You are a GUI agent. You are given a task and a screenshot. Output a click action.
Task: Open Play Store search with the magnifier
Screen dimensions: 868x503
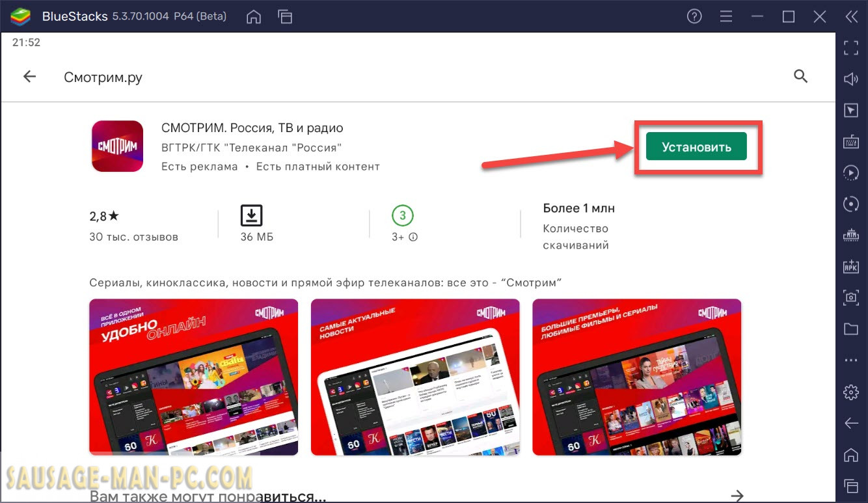800,77
